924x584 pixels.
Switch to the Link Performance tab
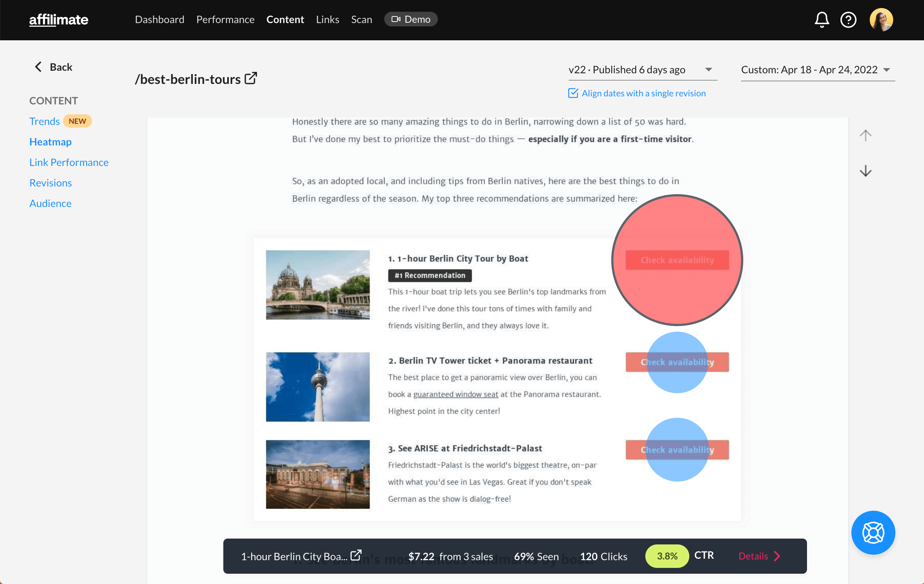pos(68,162)
